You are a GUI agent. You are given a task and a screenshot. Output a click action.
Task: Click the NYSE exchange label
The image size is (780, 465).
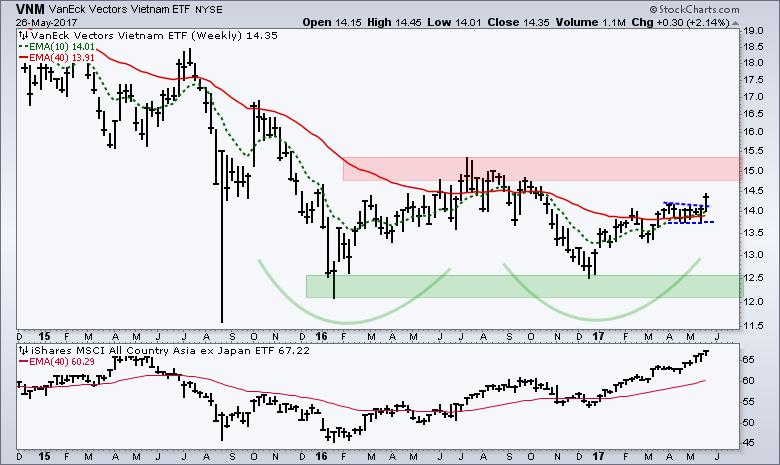(208, 9)
